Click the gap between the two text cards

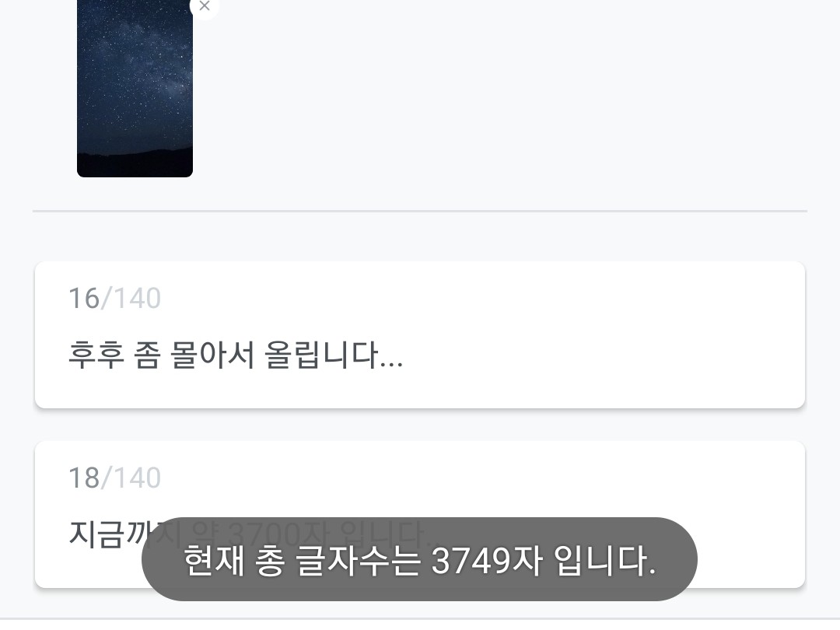[420, 425]
